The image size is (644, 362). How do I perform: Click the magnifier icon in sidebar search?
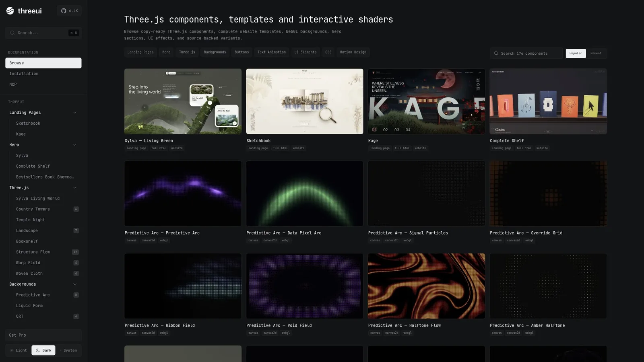pyautogui.click(x=12, y=33)
